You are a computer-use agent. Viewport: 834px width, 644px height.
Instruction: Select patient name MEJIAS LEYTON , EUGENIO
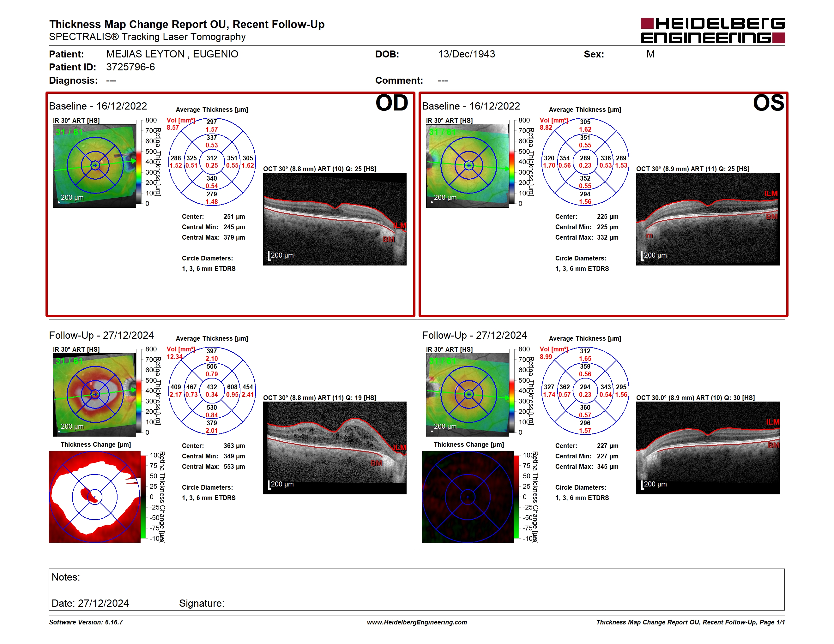(x=172, y=54)
